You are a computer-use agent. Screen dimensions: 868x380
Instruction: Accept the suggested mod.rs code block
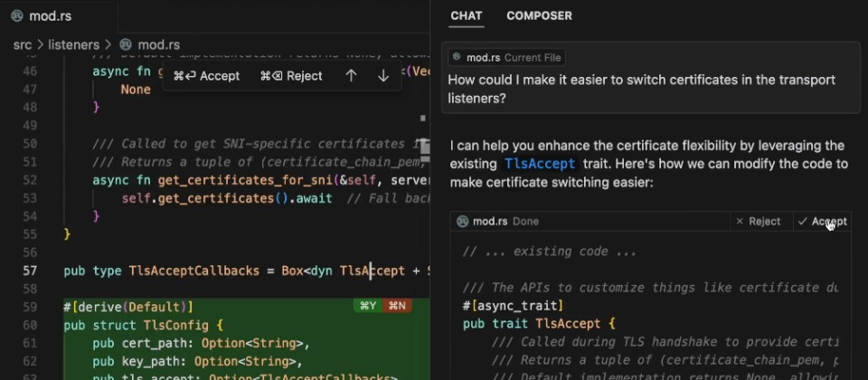coord(822,222)
